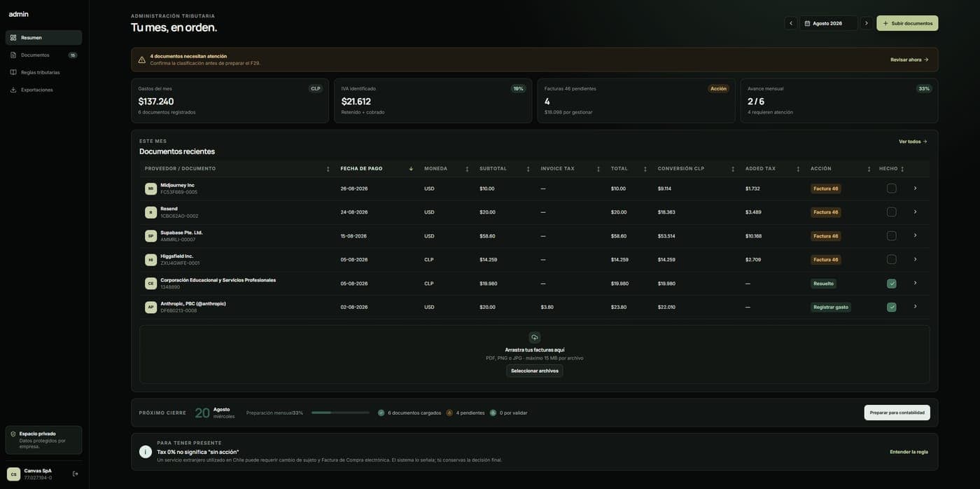This screenshot has height=489, width=980.
Task: Click the CS account avatar
Action: (x=13, y=474)
